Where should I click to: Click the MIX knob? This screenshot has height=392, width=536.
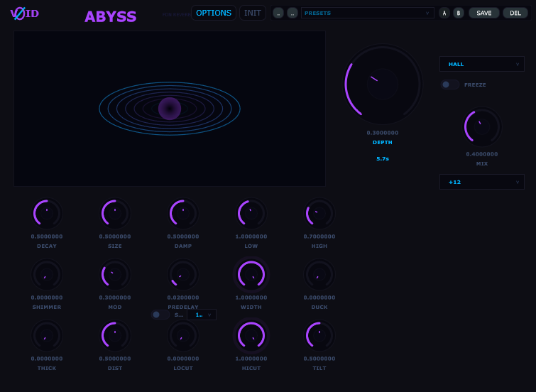point(481,127)
